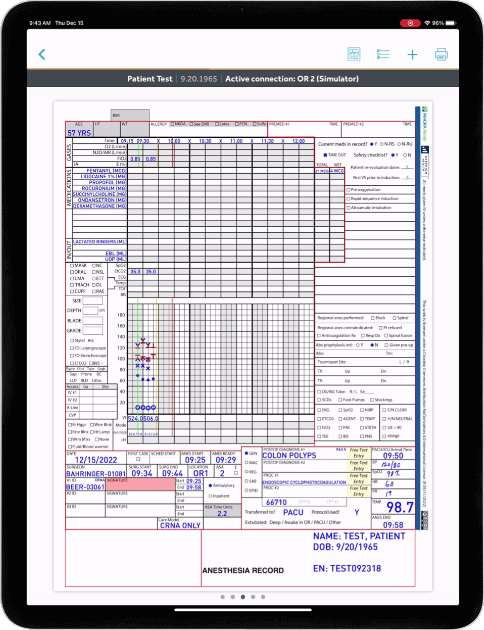The height and width of the screenshot is (630, 484).
Task: Tap the CPT code 66710
Action: coord(276,502)
